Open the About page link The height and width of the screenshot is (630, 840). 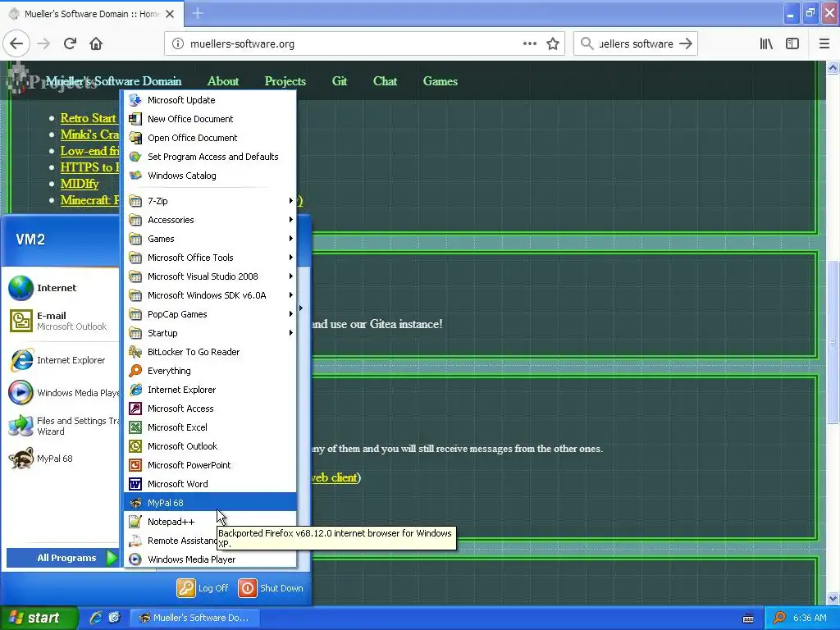[223, 81]
